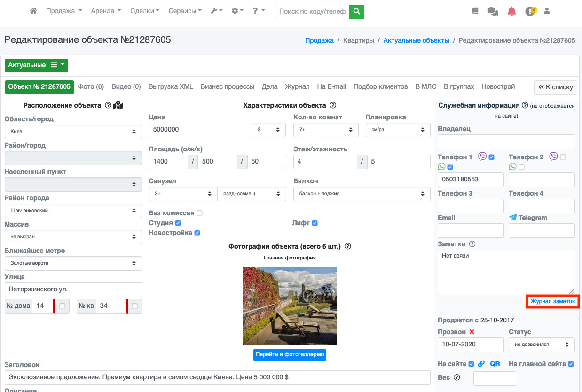Switch to the Фото (6) tab
Viewport: 582px width, 392px height.
tap(91, 86)
